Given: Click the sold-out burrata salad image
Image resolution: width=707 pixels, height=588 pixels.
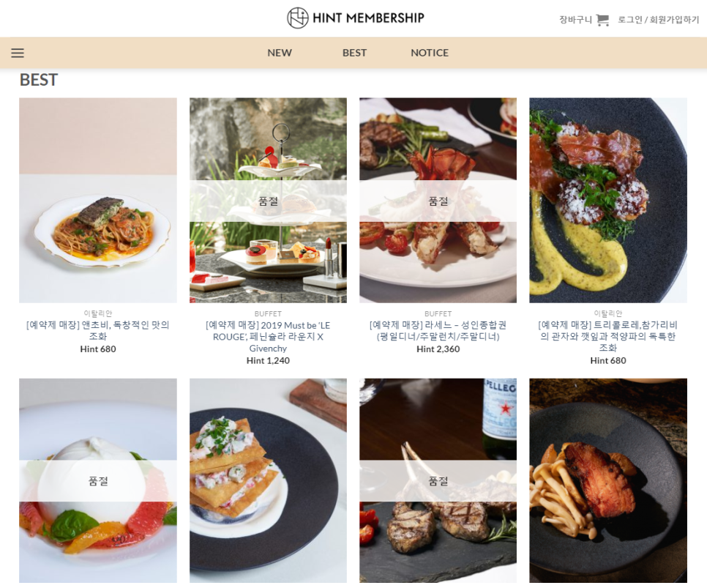Looking at the screenshot, I should [98, 480].
